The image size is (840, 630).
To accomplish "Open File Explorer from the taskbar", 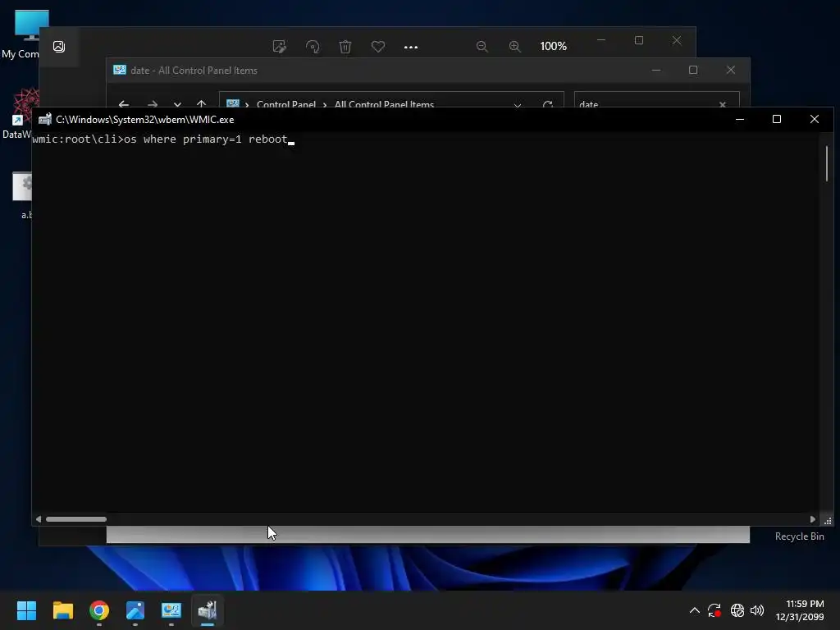I will [x=62, y=610].
